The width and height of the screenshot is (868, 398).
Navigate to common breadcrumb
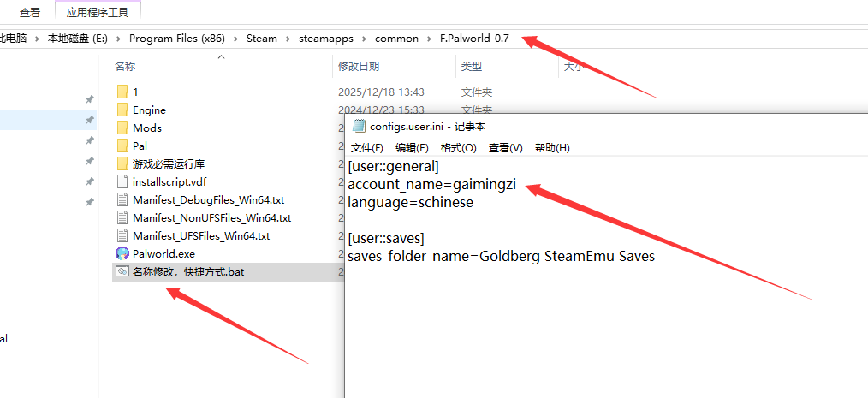point(396,39)
